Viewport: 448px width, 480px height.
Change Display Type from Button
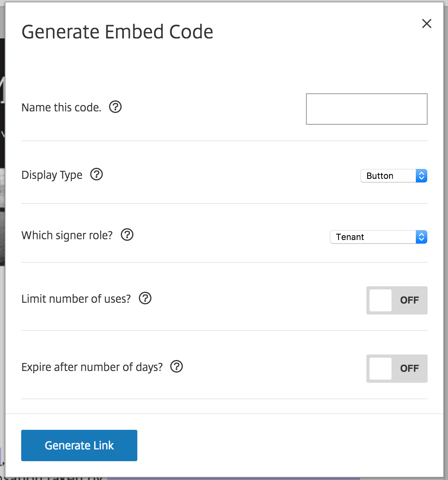[392, 176]
